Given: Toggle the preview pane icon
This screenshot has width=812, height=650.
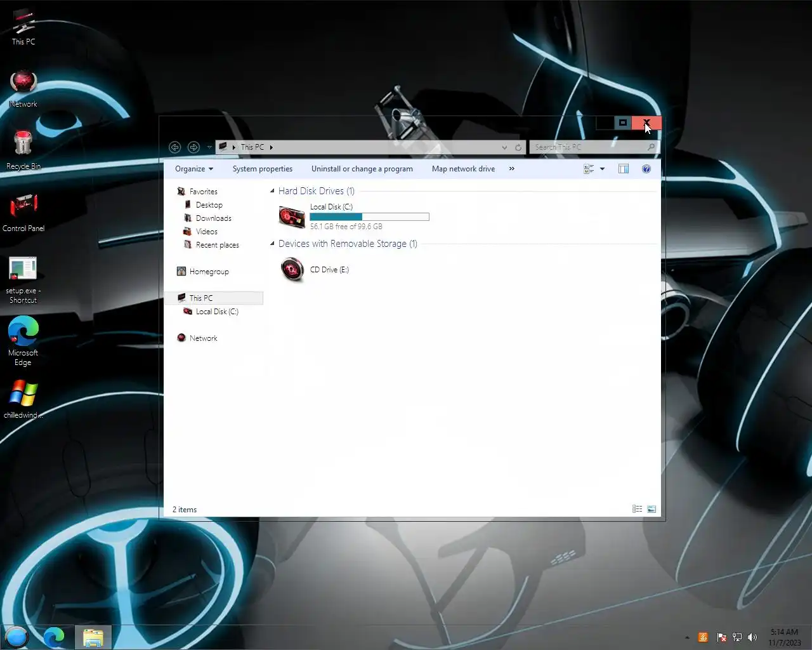Looking at the screenshot, I should point(624,169).
